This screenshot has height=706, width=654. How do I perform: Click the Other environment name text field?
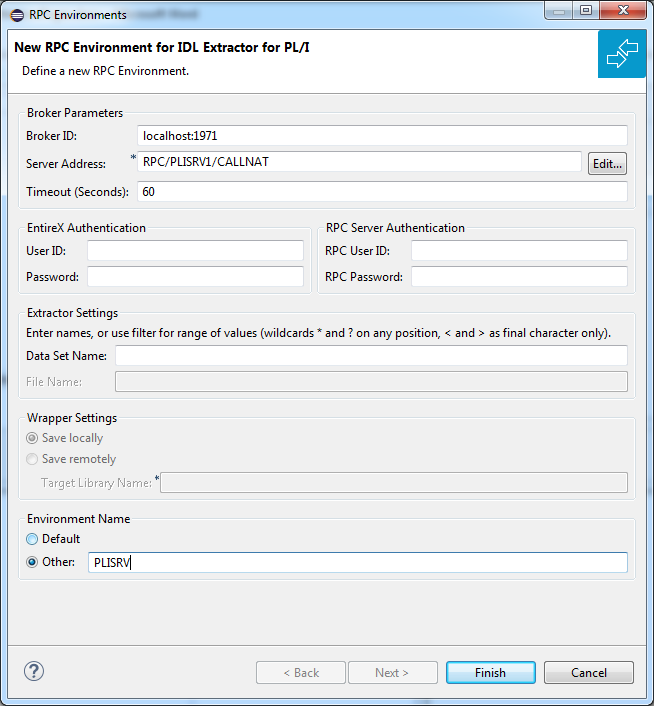[x=358, y=563]
